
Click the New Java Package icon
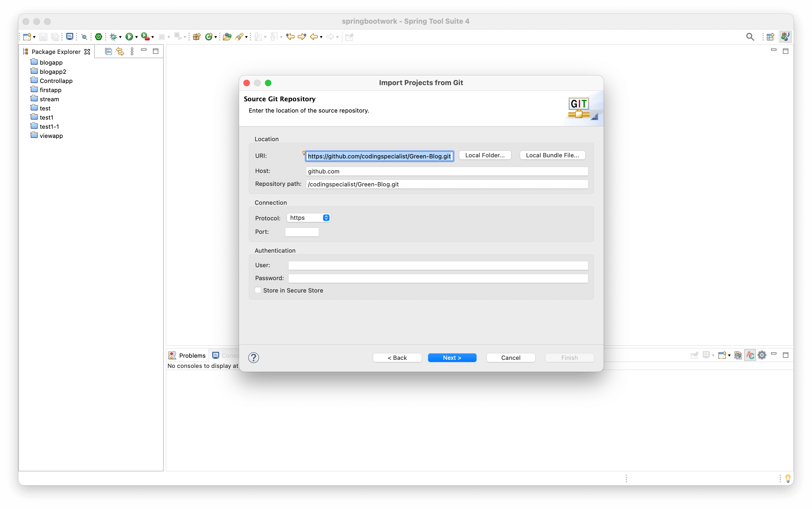click(197, 37)
